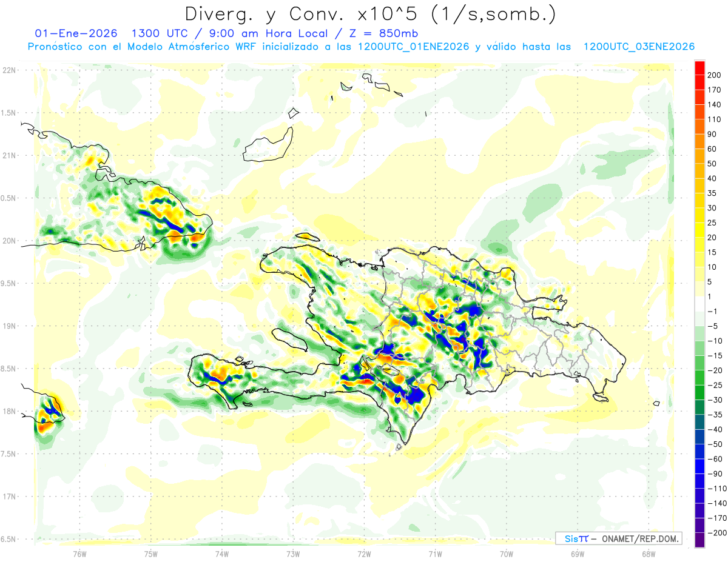The width and height of the screenshot is (728, 562).
Task: Click the '70W' longitude label
Action: click(x=507, y=553)
